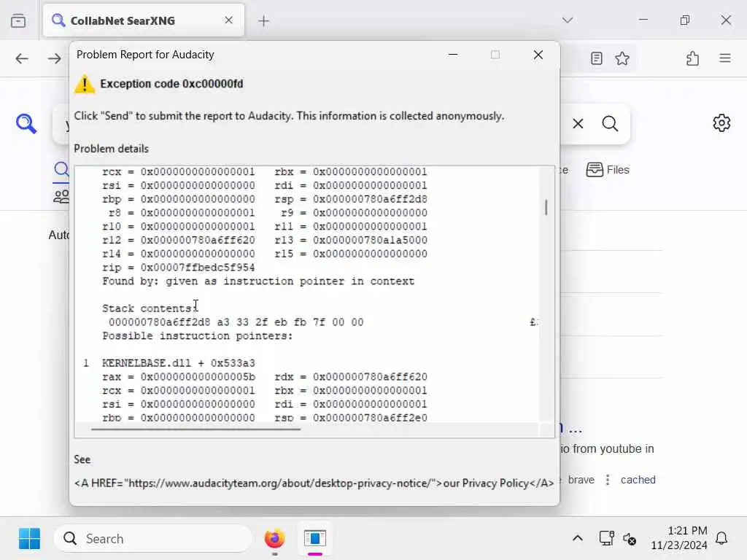
Task: Open Firefox from the taskbar
Action: click(274, 539)
